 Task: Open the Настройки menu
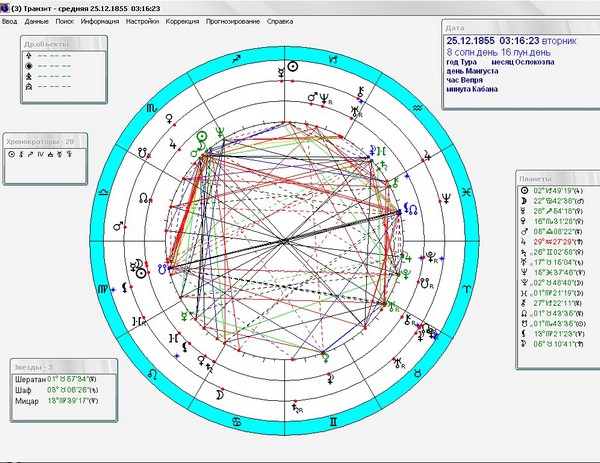tap(142, 21)
